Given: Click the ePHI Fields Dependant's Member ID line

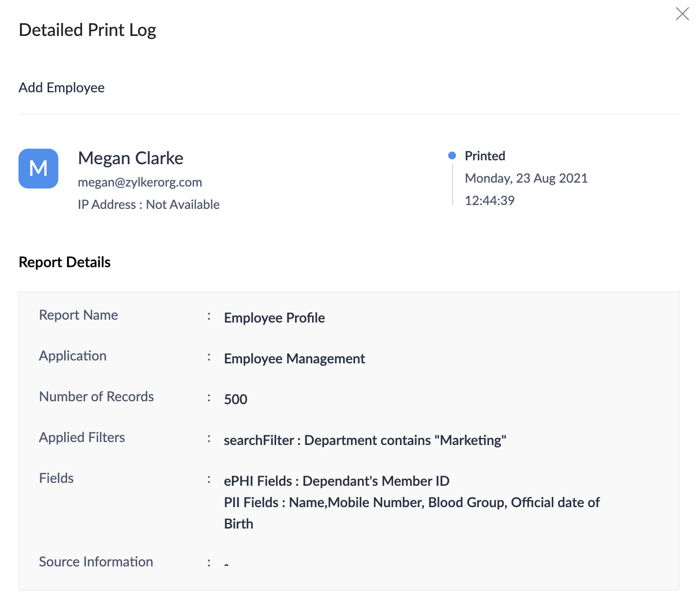Looking at the screenshot, I should pos(336,481).
